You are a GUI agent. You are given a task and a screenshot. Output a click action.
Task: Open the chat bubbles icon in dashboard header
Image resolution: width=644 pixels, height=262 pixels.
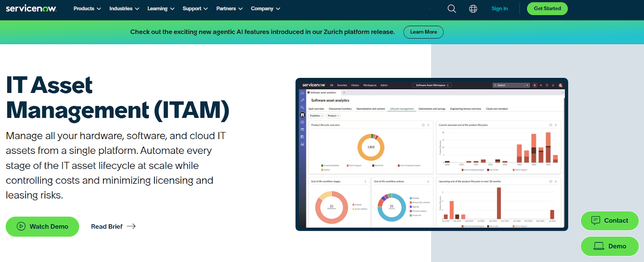[541, 85]
